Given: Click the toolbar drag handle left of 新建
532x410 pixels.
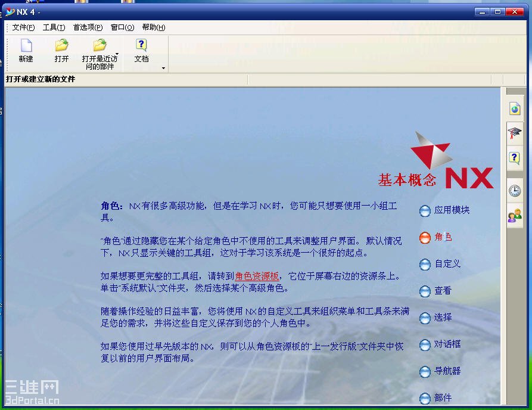Looking at the screenshot, I should pyautogui.click(x=8, y=54).
